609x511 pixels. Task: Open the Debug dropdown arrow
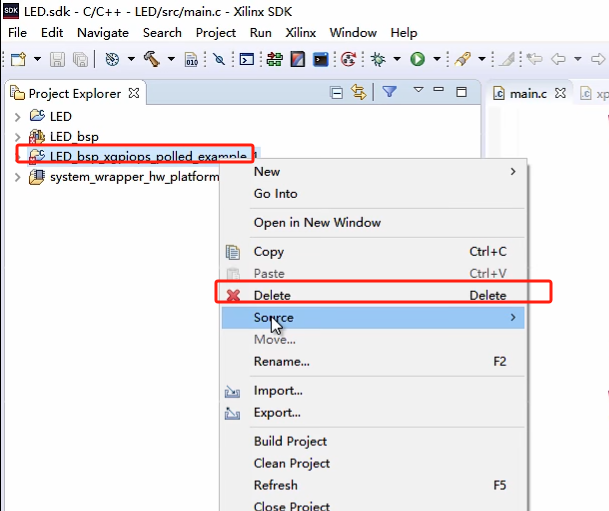[x=397, y=59]
